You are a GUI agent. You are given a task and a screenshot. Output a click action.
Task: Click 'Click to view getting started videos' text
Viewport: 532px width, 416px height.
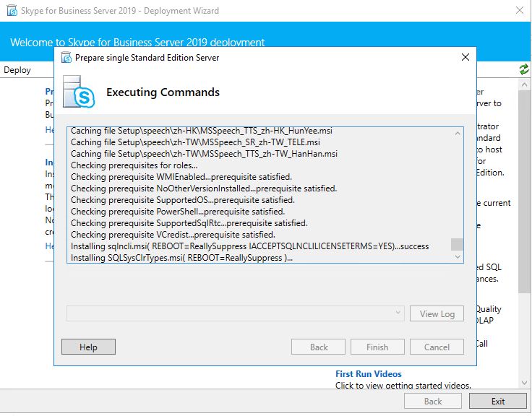pos(403,385)
